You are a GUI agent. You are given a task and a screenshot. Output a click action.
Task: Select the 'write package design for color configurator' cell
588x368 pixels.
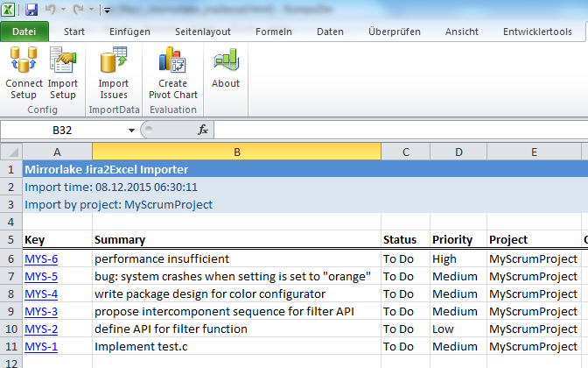pyautogui.click(x=236, y=294)
